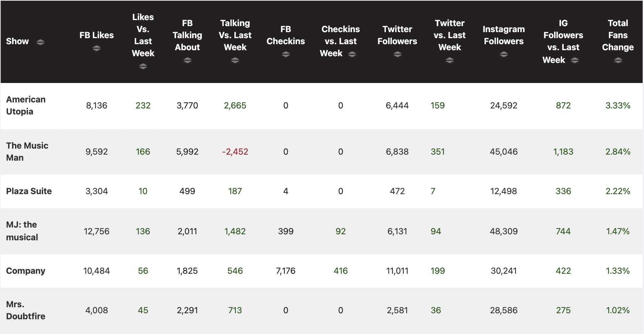The height and width of the screenshot is (334, 644).
Task: Click sort arrows under Twitter vs. Last Week
Action: point(450,60)
